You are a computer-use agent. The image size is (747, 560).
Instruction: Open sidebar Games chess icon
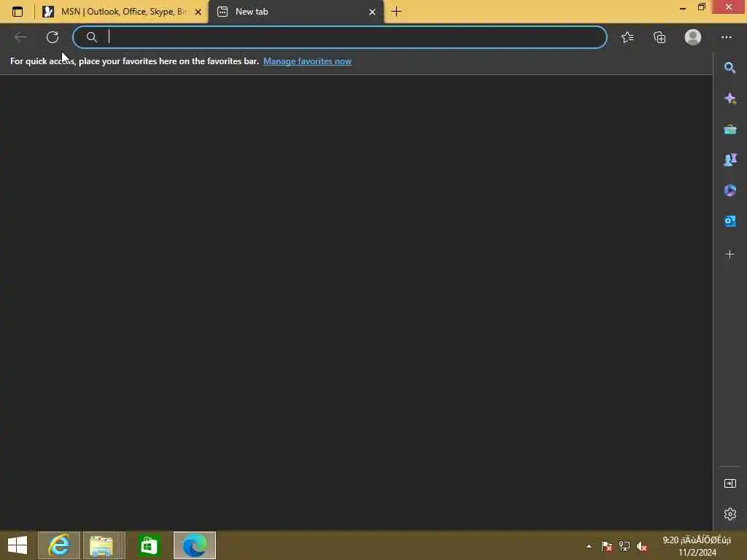pos(729,160)
